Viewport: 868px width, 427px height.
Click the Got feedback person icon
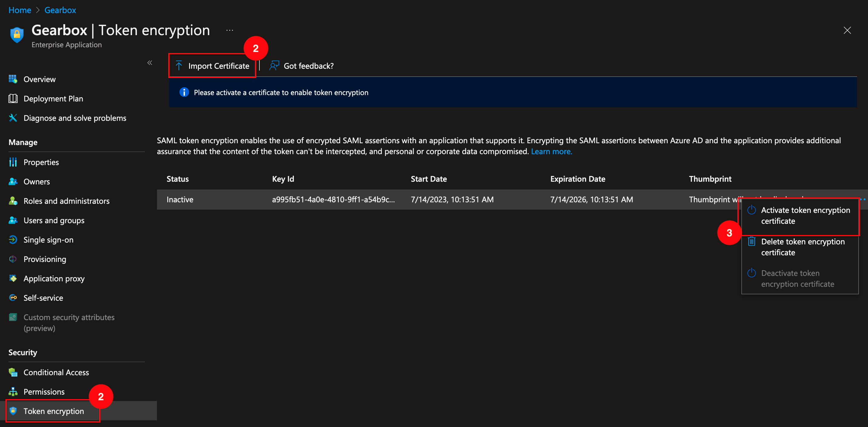click(274, 66)
